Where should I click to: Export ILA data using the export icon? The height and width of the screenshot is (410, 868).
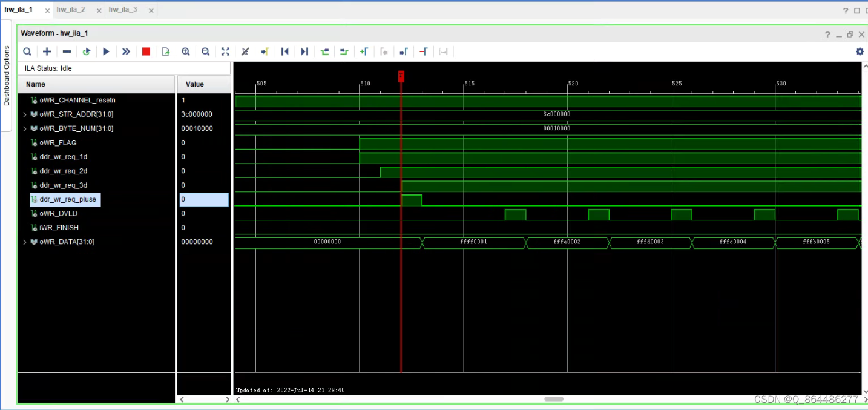[165, 51]
